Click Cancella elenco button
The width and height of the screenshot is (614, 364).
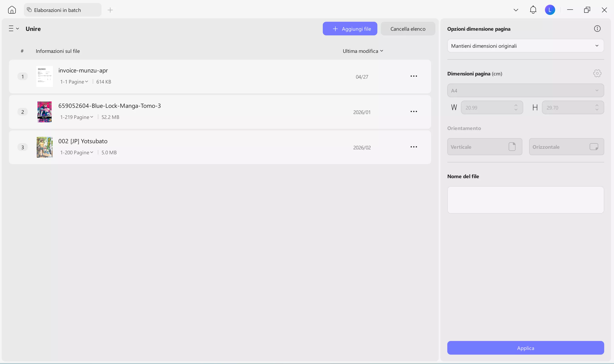pyautogui.click(x=407, y=29)
